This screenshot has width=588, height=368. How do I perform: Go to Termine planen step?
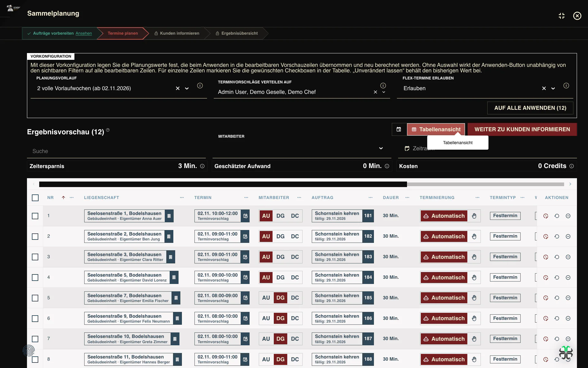tap(123, 33)
